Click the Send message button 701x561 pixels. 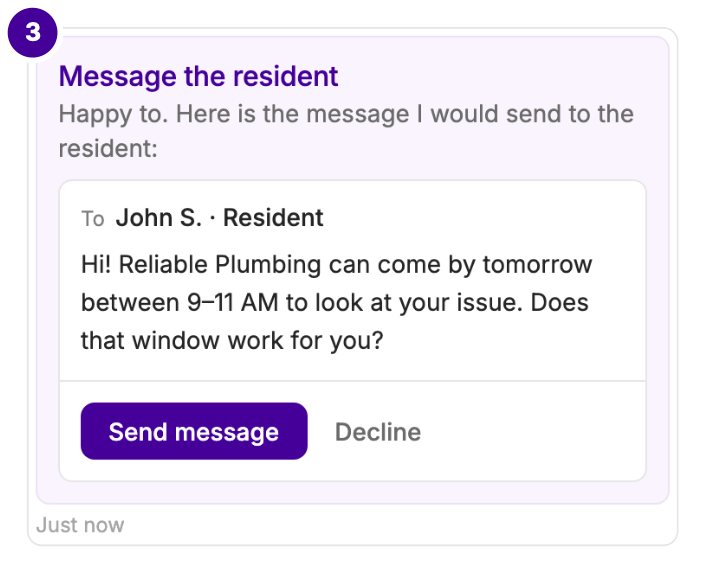click(194, 431)
